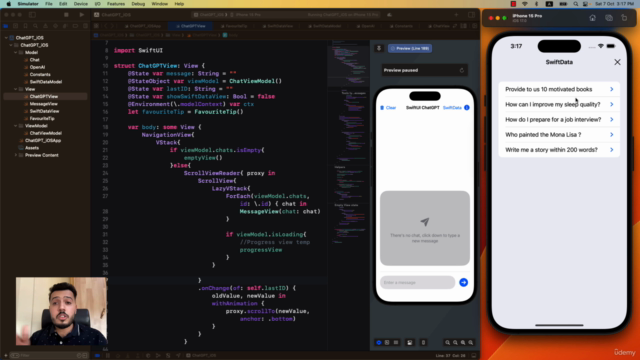
Task: Collapse the ViewModel group in navigator
Action: pyautogui.click(x=16, y=126)
